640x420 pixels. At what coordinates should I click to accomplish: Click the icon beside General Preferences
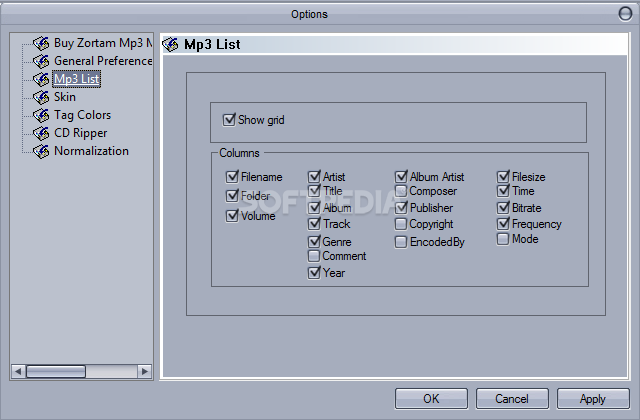(x=41, y=61)
